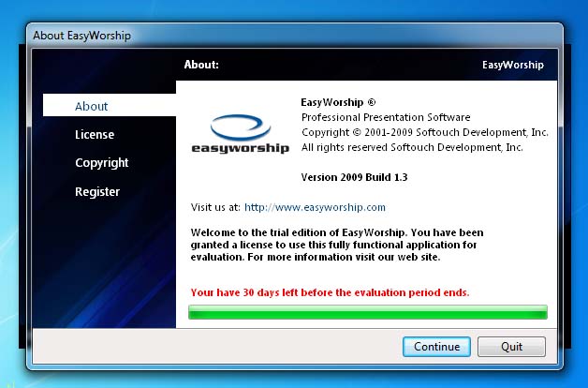Open the http://www.easyworship.com link
This screenshot has width=588, height=388.
[315, 207]
